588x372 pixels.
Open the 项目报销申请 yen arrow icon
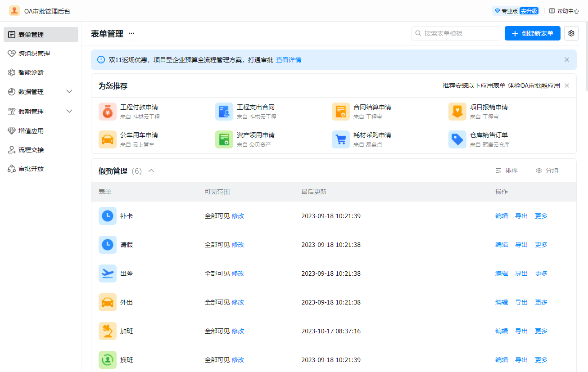pyautogui.click(x=457, y=112)
